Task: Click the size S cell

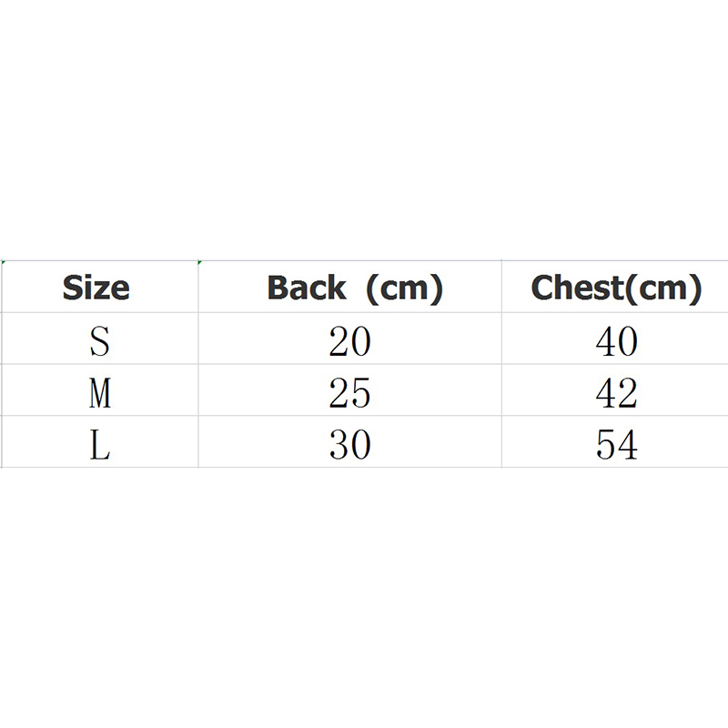Action: 99,342
